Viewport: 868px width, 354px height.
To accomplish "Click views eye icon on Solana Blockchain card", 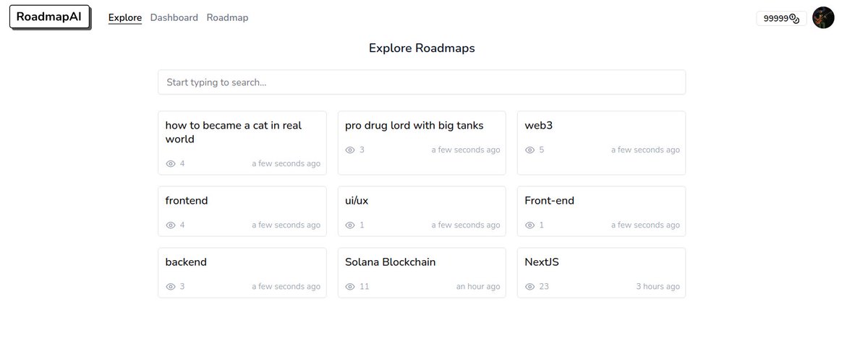I will coord(350,286).
